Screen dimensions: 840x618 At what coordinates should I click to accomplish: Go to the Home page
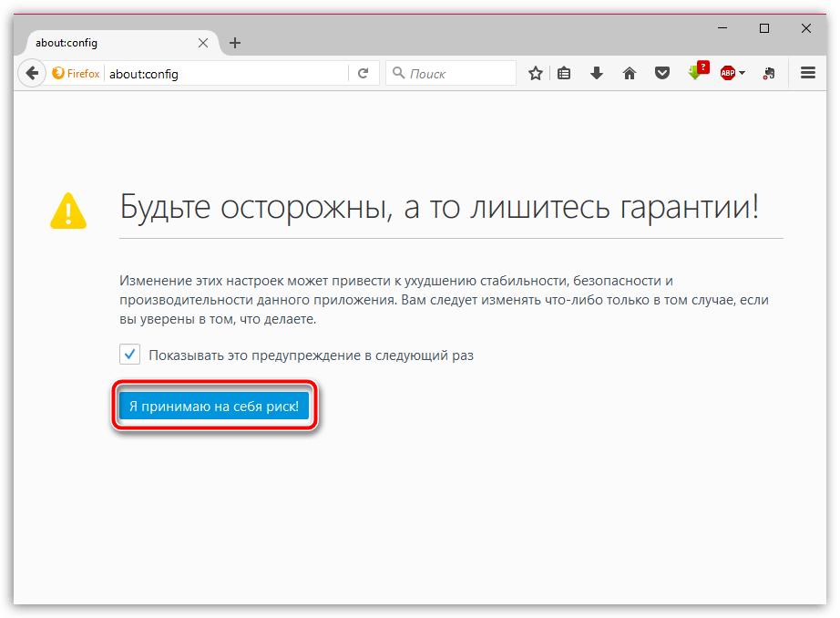[629, 74]
